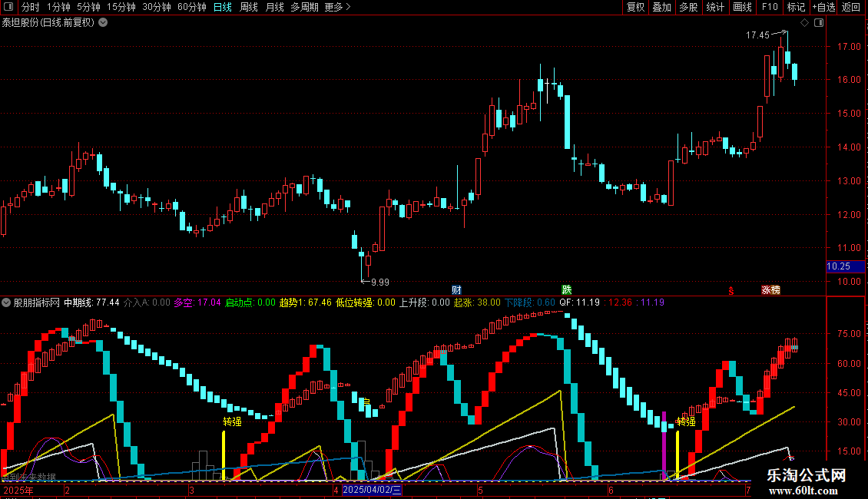This screenshot has width=868, height=499.
Task: Click the 低位转强: 0.00 indicator value
Action: 366,302
